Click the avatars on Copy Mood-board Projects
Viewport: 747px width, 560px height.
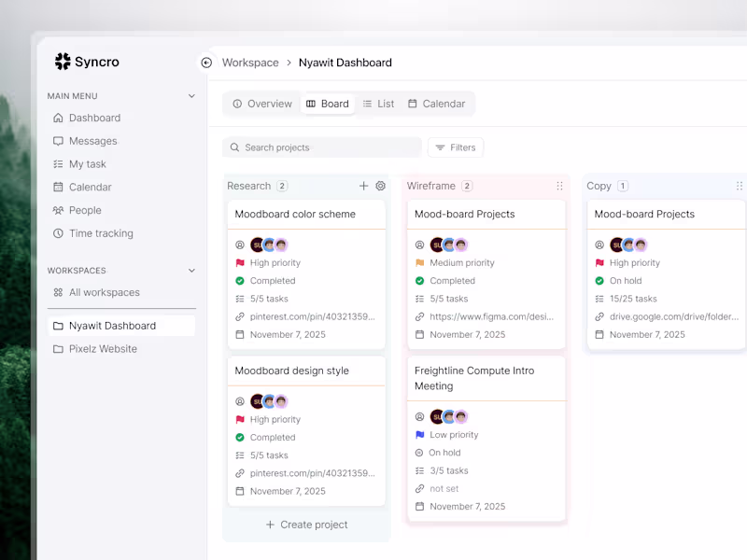(x=628, y=245)
